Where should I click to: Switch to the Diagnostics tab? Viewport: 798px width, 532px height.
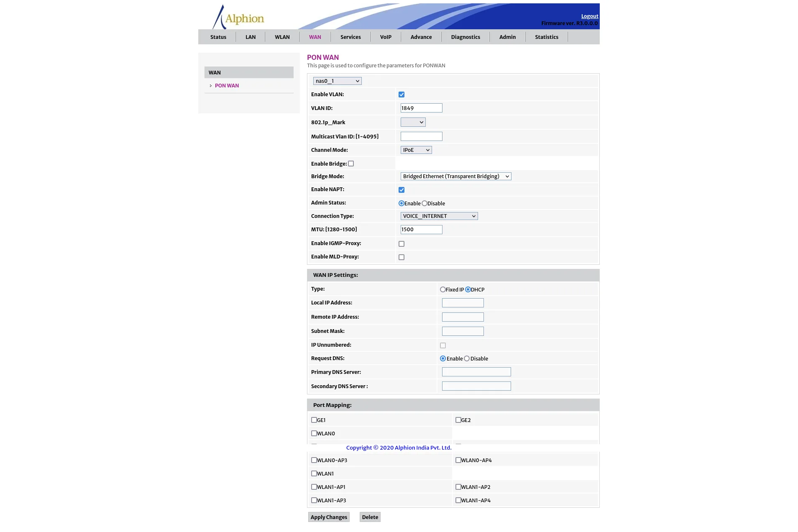(x=465, y=37)
